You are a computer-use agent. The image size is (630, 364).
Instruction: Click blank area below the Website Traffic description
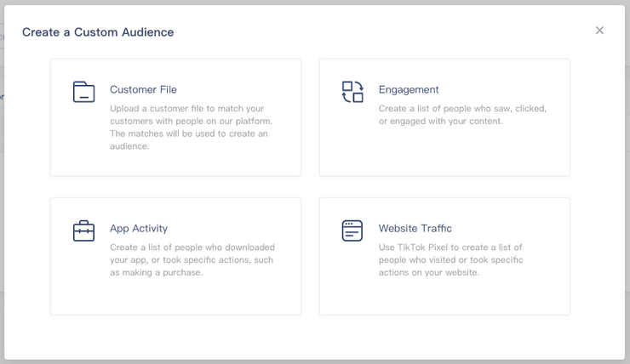[x=444, y=297]
